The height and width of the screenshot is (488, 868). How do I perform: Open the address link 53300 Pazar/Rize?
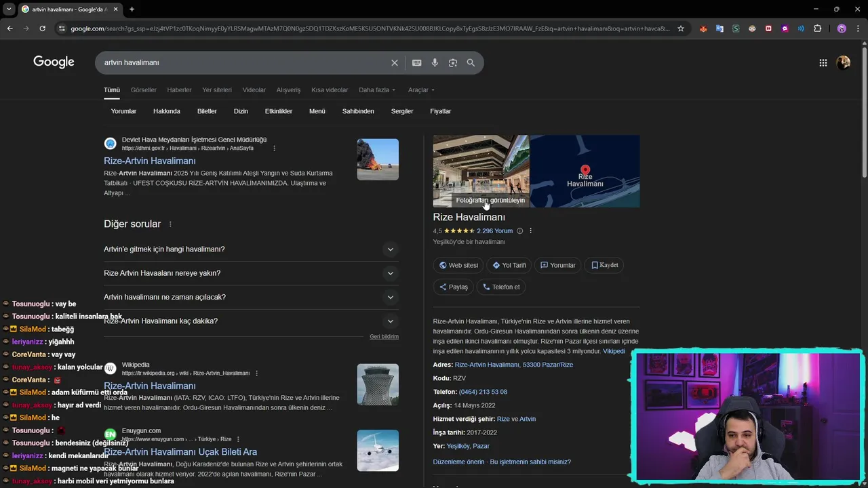pyautogui.click(x=514, y=365)
